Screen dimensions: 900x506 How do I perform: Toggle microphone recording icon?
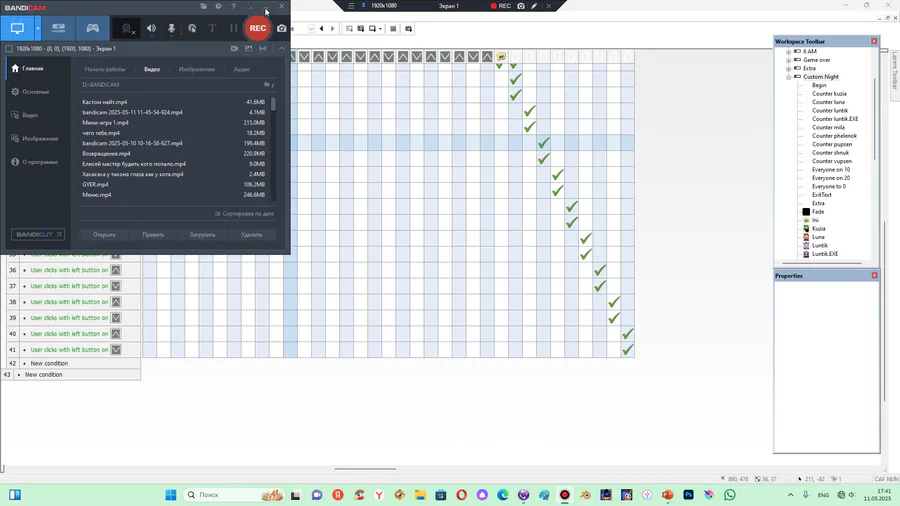coord(171,28)
